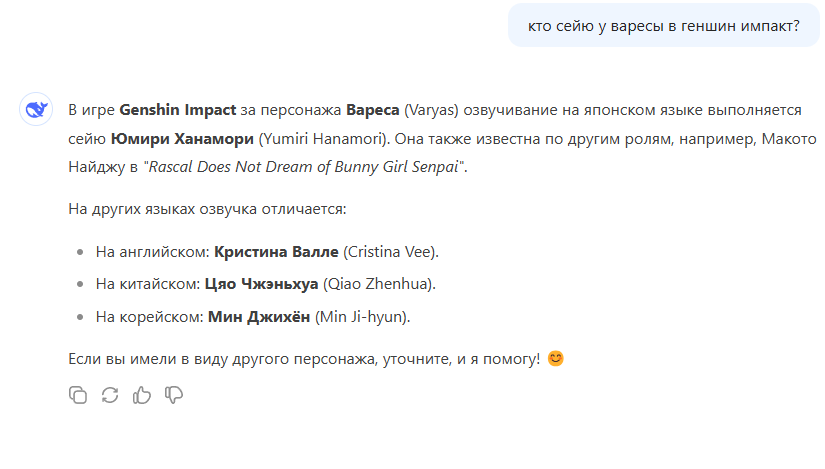Click the Qiao Zhenhua text in parentheses
This screenshot has width=825, height=469.
pyautogui.click(x=379, y=284)
